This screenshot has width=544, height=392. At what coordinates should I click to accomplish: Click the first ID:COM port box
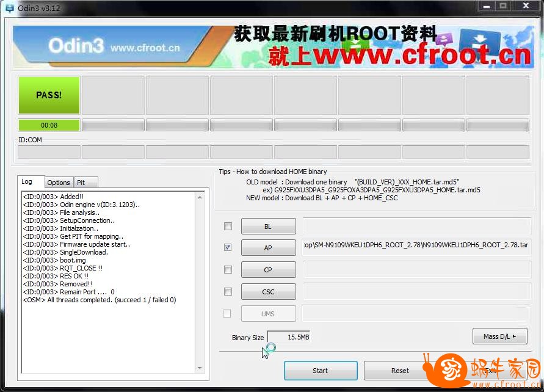49,152
